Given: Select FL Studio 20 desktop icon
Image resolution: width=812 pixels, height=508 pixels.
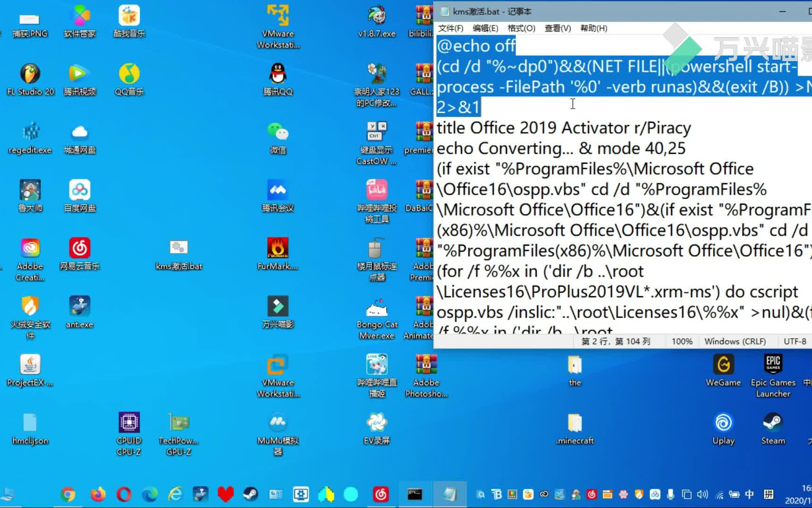Looking at the screenshot, I should (x=30, y=79).
